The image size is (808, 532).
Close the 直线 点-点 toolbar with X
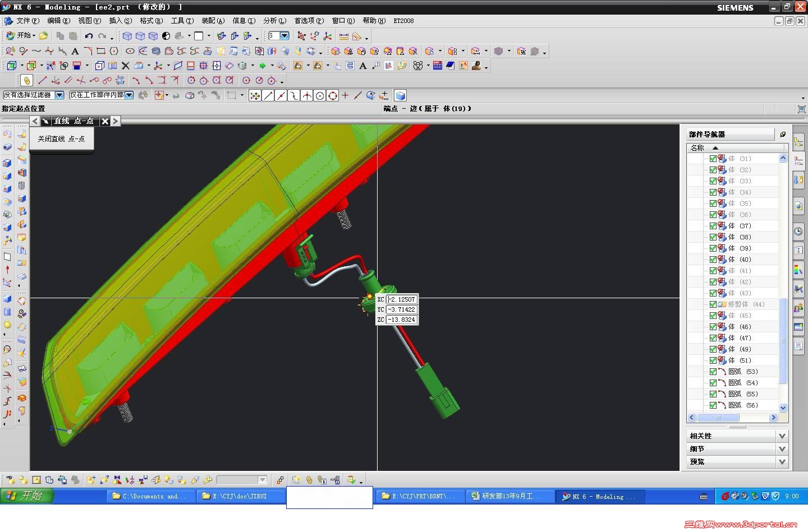click(105, 121)
